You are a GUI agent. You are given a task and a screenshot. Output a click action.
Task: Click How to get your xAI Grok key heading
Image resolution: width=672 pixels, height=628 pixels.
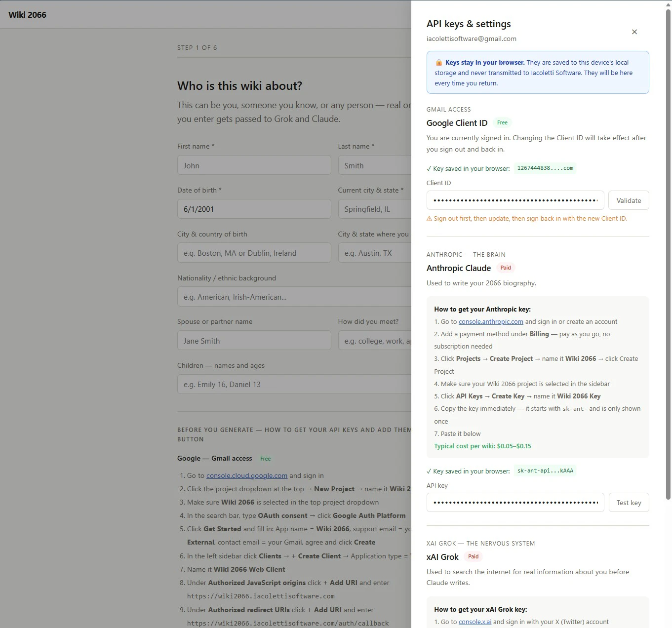pyautogui.click(x=480, y=609)
